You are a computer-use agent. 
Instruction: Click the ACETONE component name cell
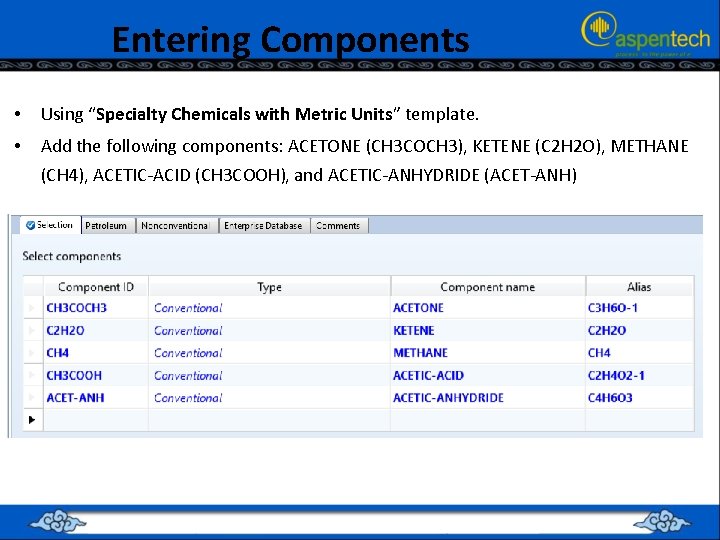[488, 308]
